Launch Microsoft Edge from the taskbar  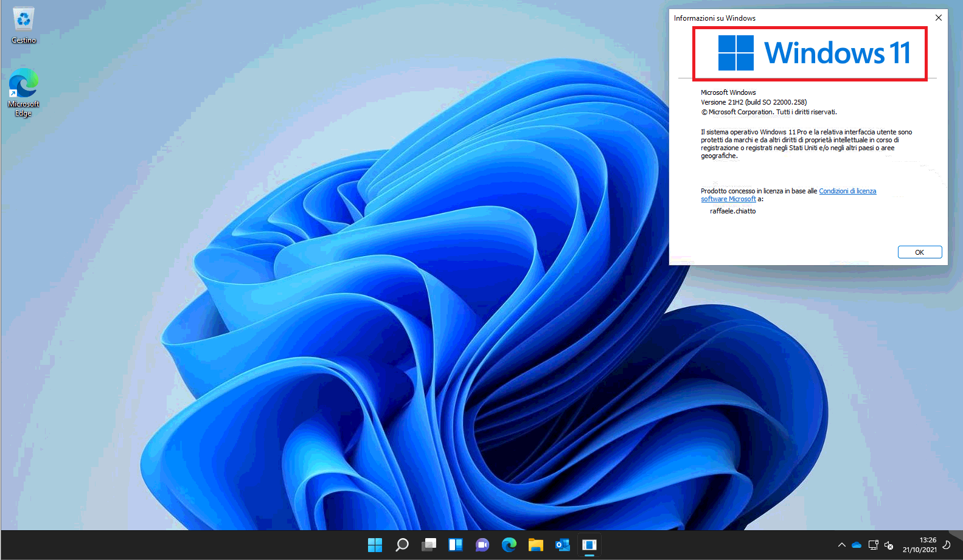click(x=509, y=545)
